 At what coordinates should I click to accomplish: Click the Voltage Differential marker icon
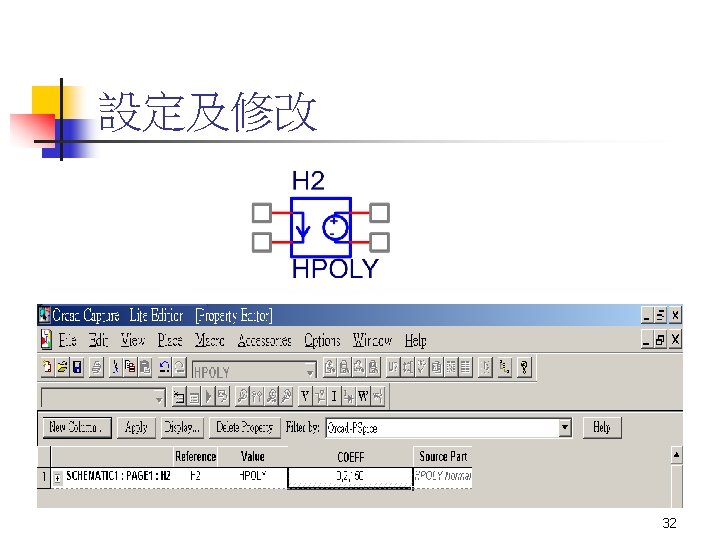pos(257,396)
